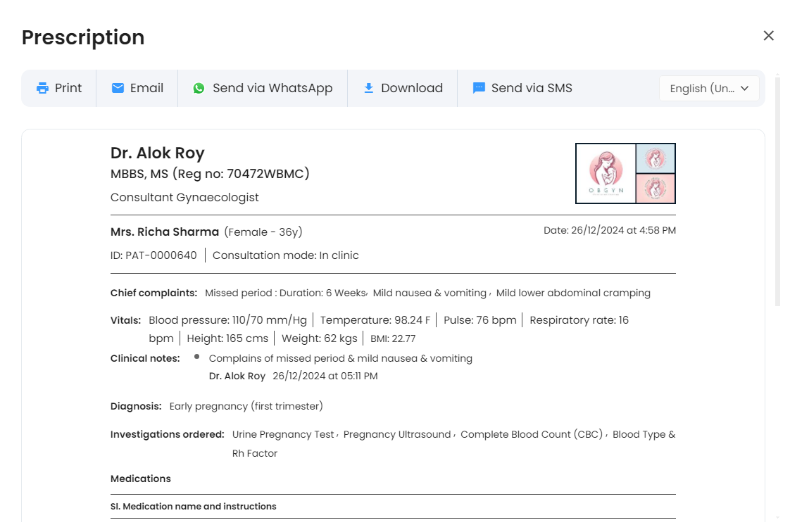Close the Prescription dialog
The height and width of the screenshot is (532, 790).
[x=768, y=36]
